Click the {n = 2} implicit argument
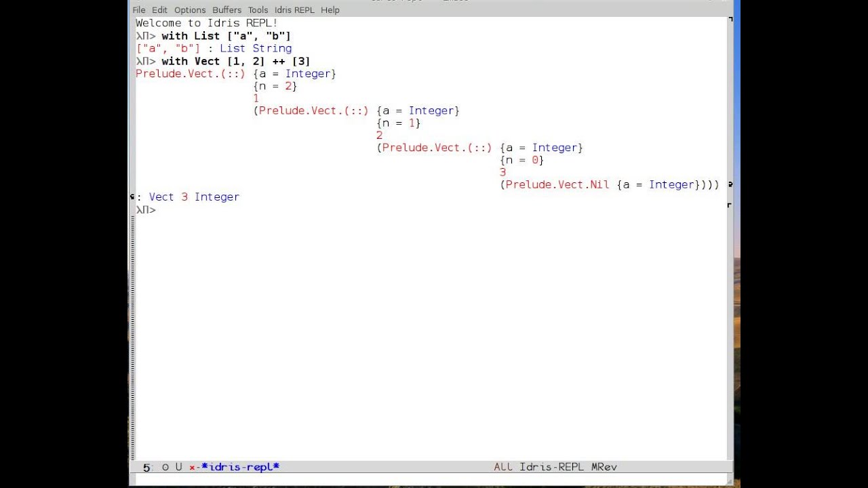 275,86
